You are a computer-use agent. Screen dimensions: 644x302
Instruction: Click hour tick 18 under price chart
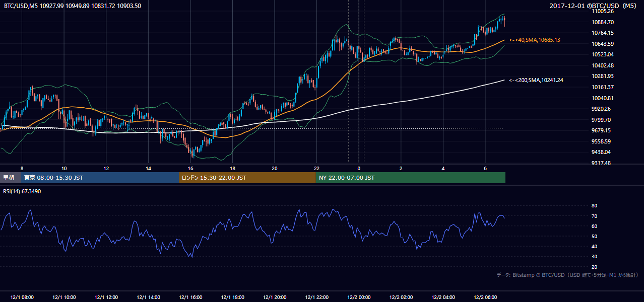coord(232,168)
